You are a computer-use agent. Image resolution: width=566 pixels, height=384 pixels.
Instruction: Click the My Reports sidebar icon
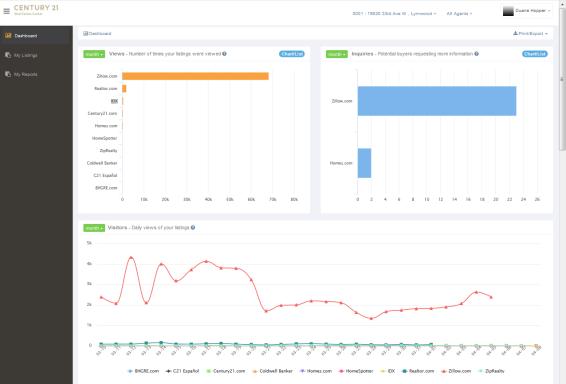[x=8, y=74]
